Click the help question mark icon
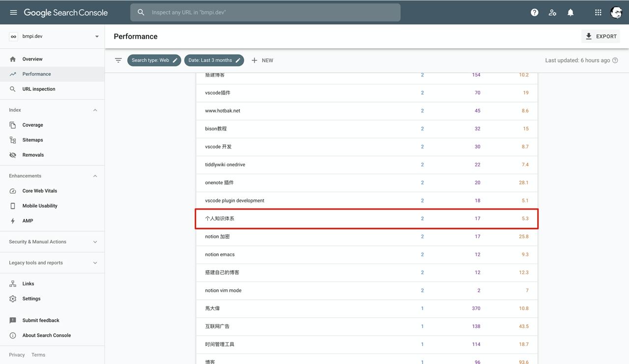Screen dimensions: 629x364 pyautogui.click(x=535, y=12)
